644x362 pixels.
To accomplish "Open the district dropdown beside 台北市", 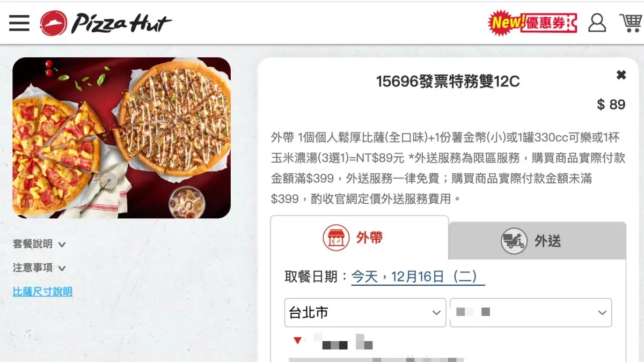I will click(531, 313).
